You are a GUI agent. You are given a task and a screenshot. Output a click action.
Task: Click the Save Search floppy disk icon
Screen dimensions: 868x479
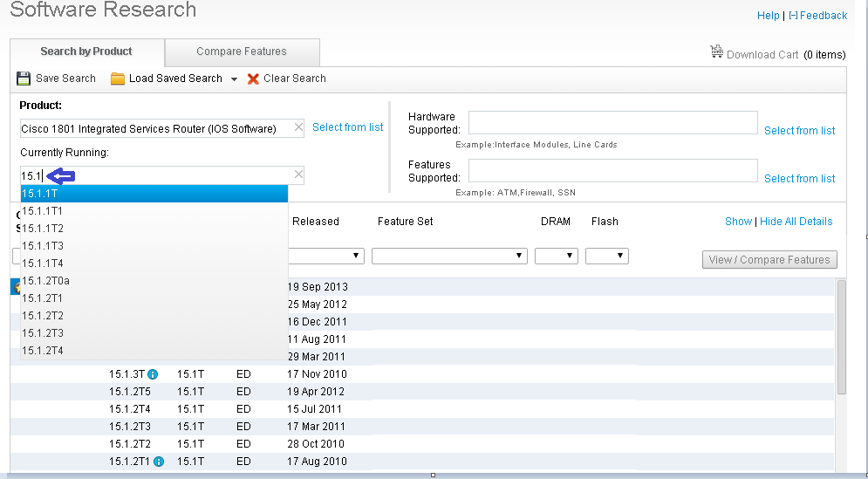coord(24,79)
